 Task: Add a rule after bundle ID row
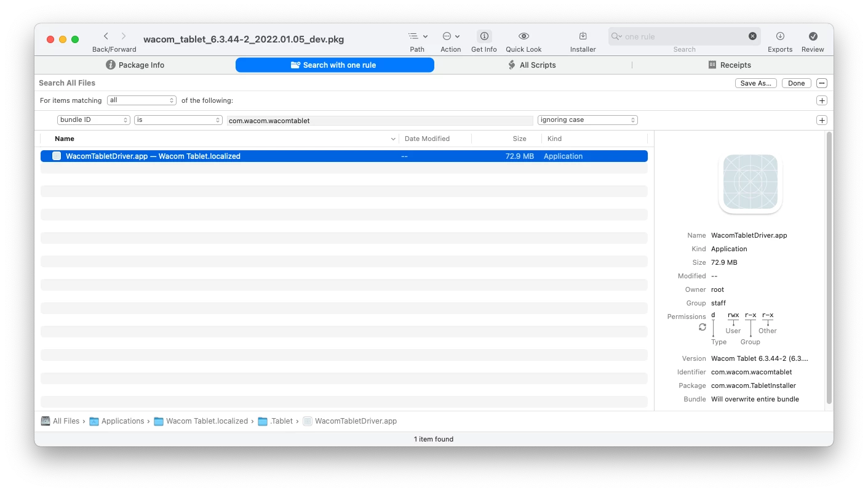pos(822,120)
